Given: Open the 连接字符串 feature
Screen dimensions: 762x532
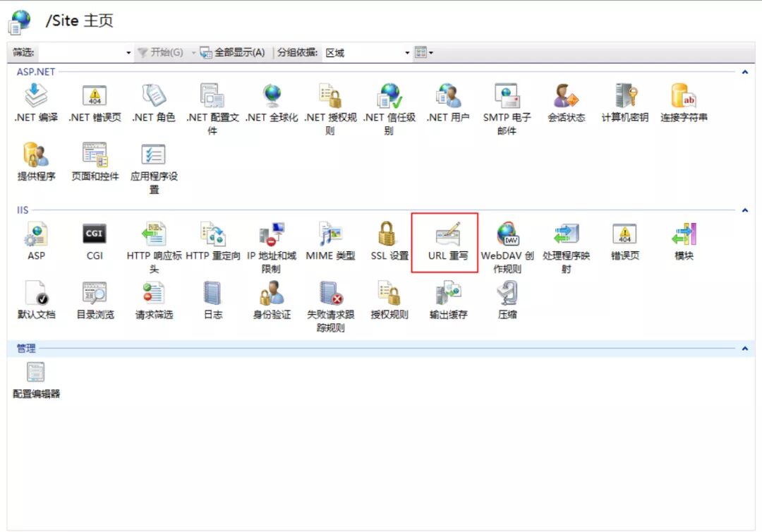Looking at the screenshot, I should click(684, 102).
